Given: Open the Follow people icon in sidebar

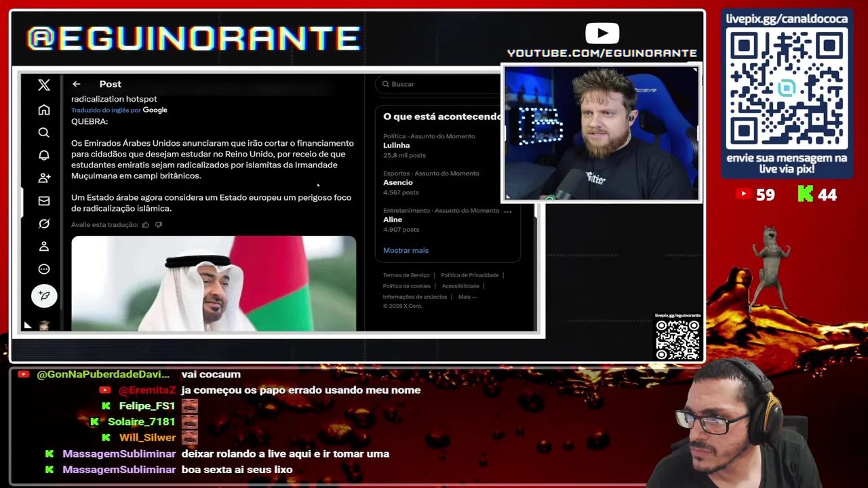Looking at the screenshot, I should pyautogui.click(x=44, y=178).
